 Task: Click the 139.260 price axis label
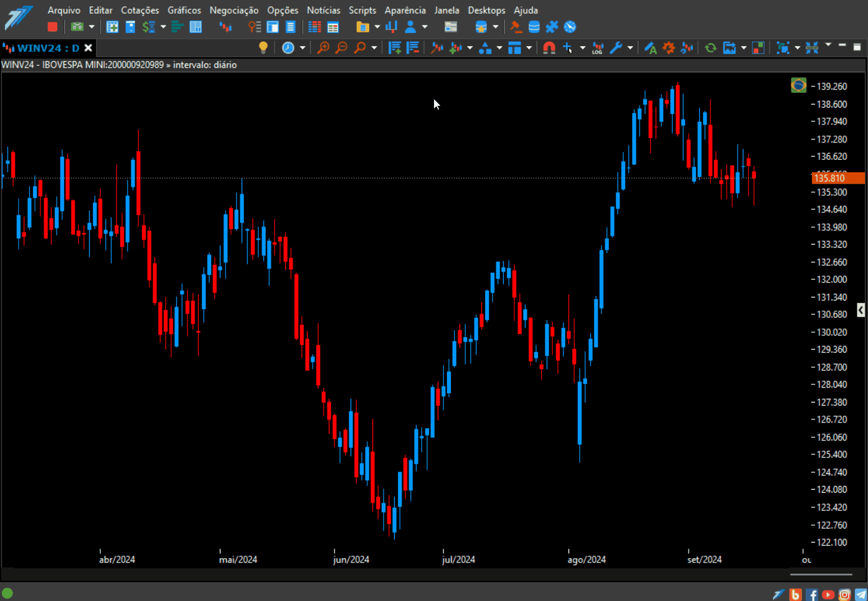[832, 86]
